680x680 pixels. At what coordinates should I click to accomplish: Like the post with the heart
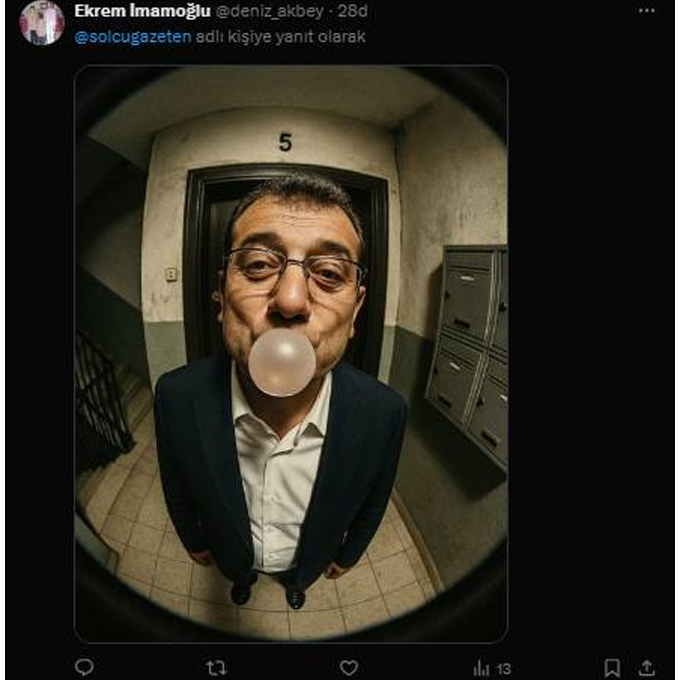349,667
